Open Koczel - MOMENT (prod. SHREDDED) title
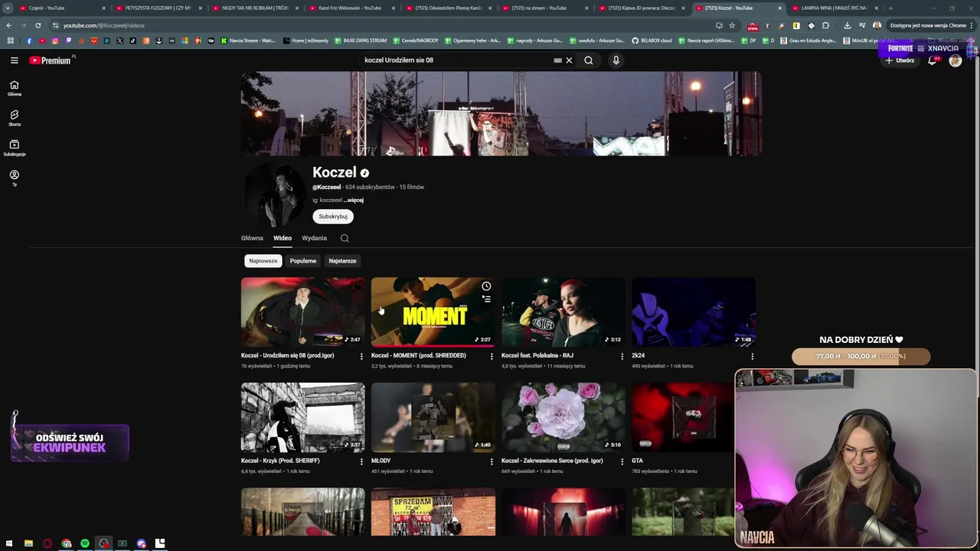This screenshot has width=980, height=551. (419, 356)
